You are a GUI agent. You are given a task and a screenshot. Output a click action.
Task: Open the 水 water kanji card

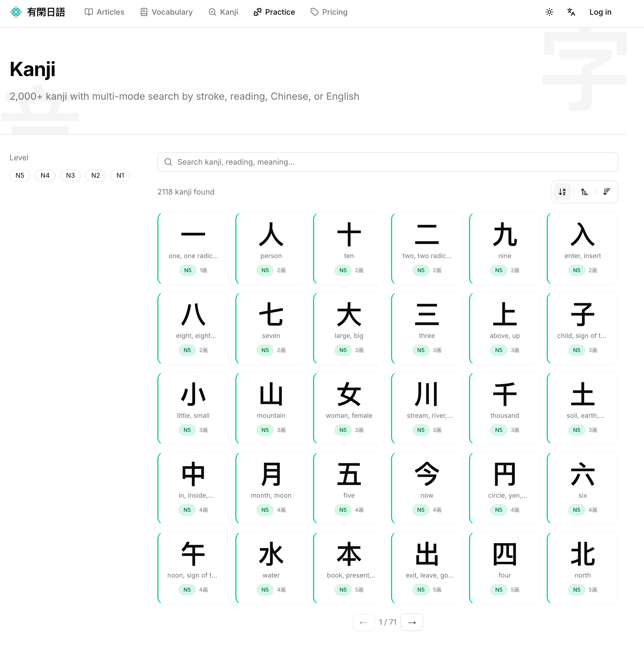(x=271, y=567)
